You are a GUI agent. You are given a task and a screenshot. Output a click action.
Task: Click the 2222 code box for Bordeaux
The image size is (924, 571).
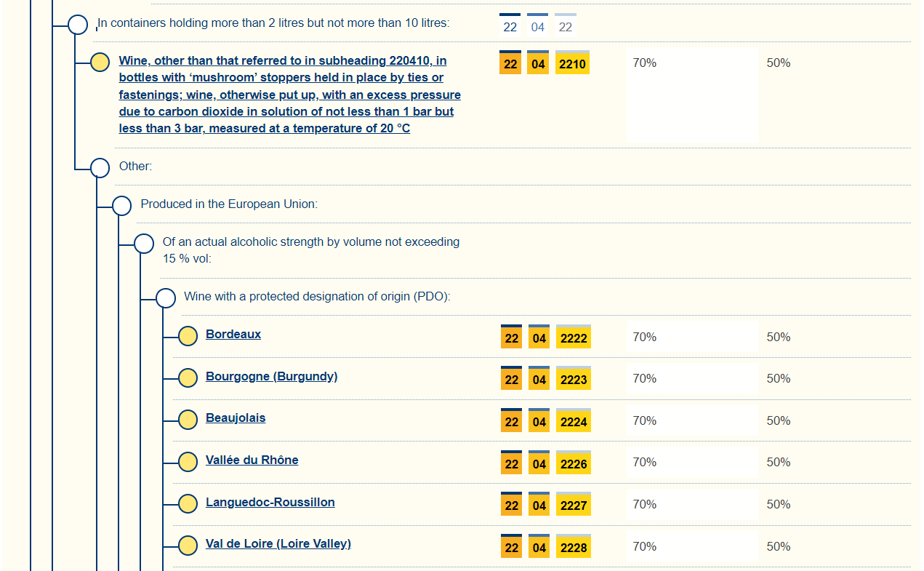tap(574, 338)
